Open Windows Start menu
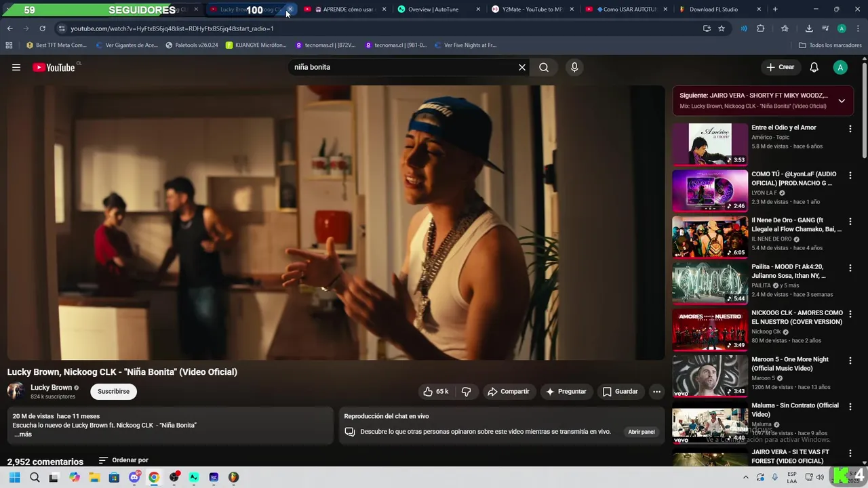The width and height of the screenshot is (868, 488). pyautogui.click(x=15, y=477)
